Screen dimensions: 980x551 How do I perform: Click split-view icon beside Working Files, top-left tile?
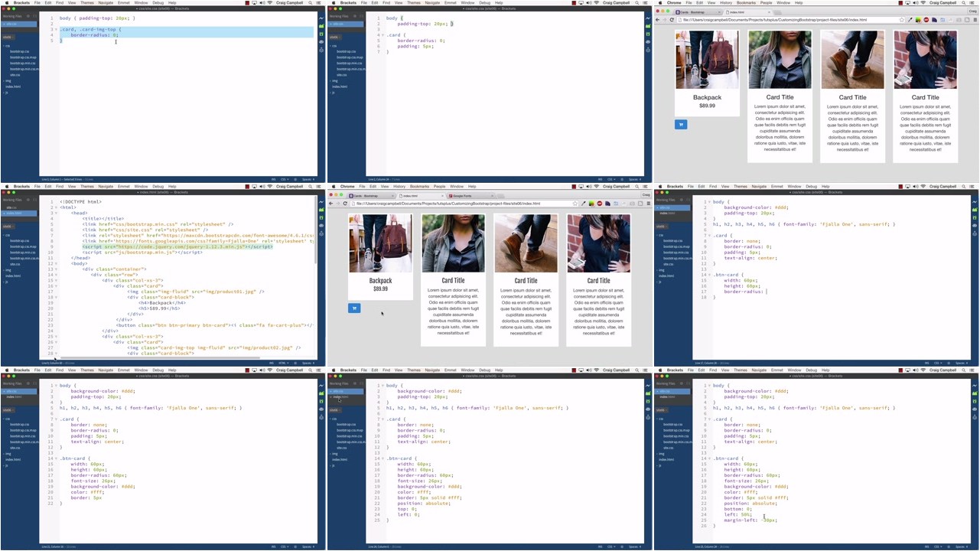34,16
